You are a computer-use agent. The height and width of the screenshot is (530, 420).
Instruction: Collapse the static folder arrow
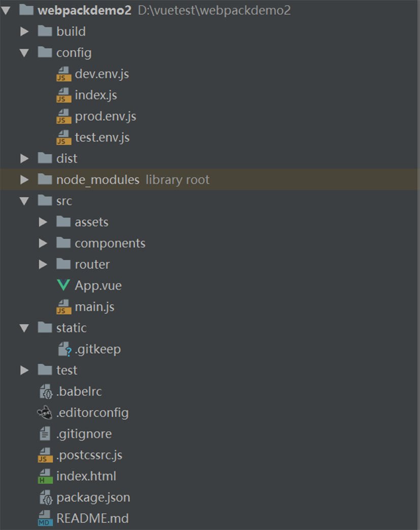24,328
